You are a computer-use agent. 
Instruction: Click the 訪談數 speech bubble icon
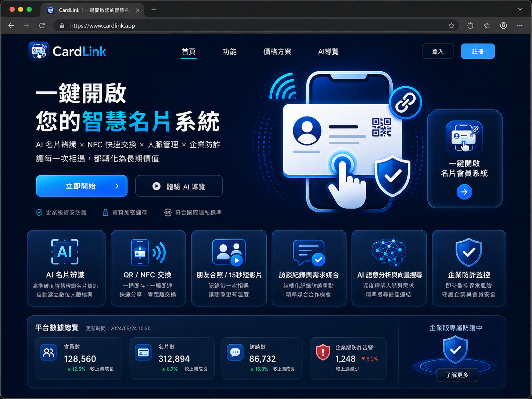tap(235, 353)
